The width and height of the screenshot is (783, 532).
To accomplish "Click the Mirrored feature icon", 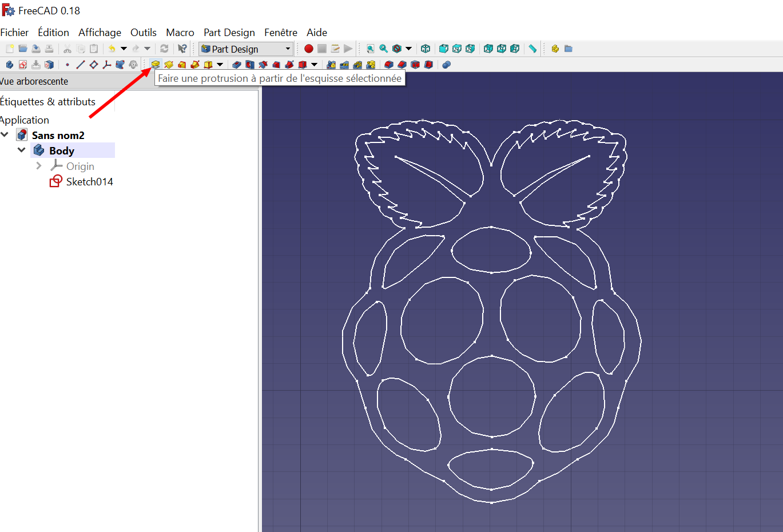I will (331, 65).
